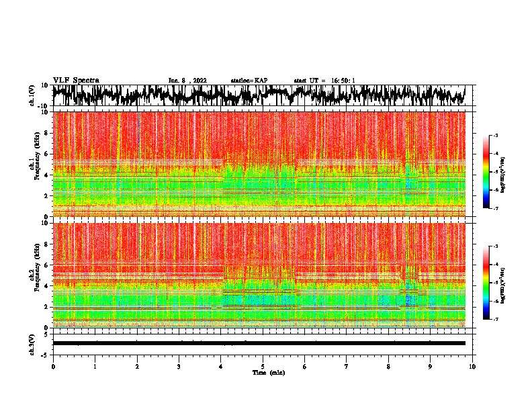Click the time axis tick label "9"
This screenshot has height=411, width=532.
tap(430, 367)
